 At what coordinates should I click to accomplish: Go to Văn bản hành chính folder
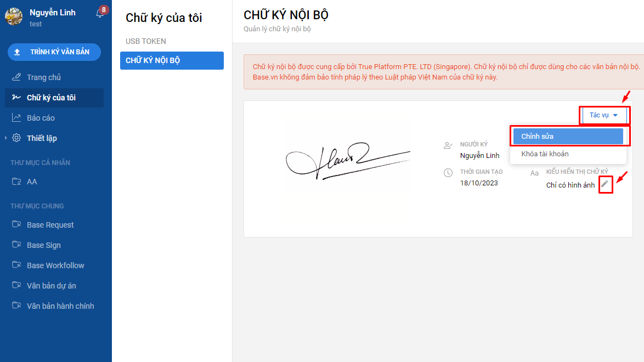tap(54, 306)
